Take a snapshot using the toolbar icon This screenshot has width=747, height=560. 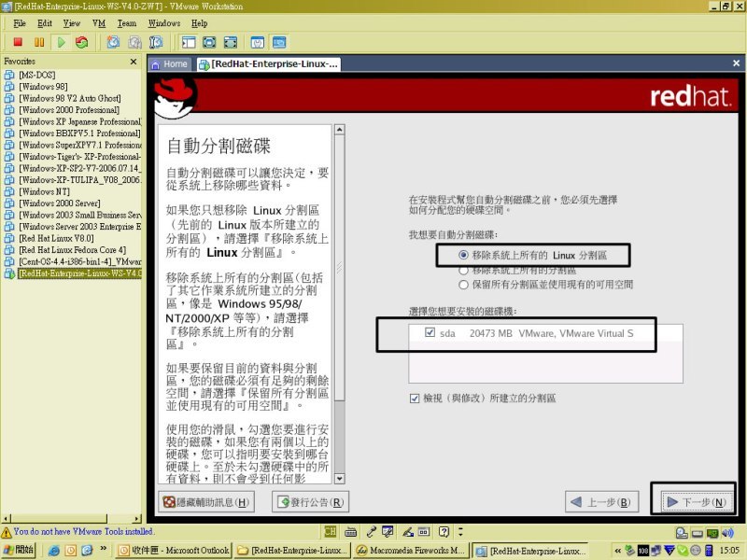(x=113, y=42)
